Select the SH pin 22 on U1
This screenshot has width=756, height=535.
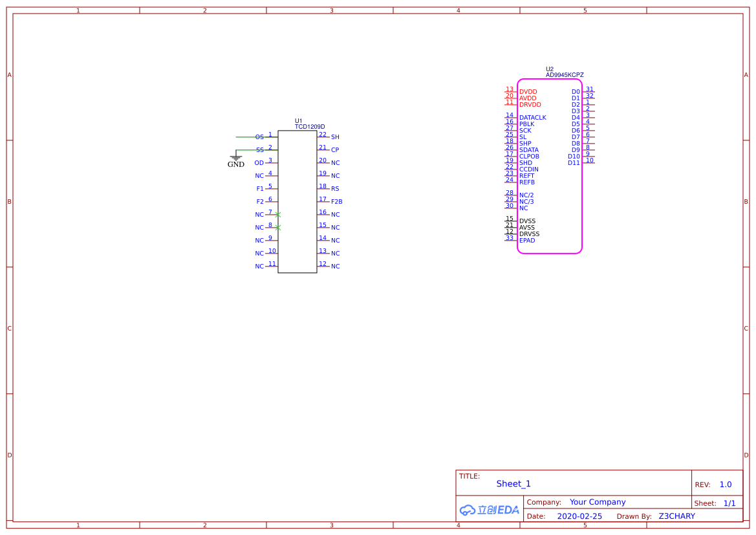323,136
